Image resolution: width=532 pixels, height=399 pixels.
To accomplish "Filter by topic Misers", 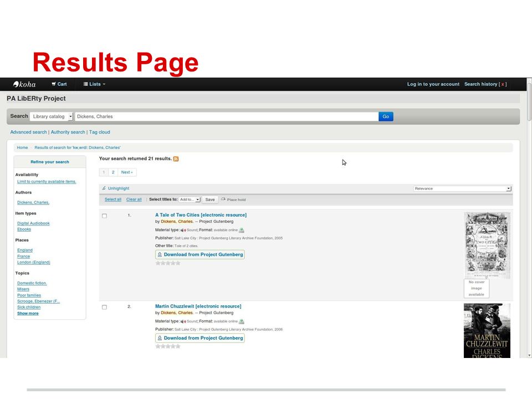I will (23, 289).
